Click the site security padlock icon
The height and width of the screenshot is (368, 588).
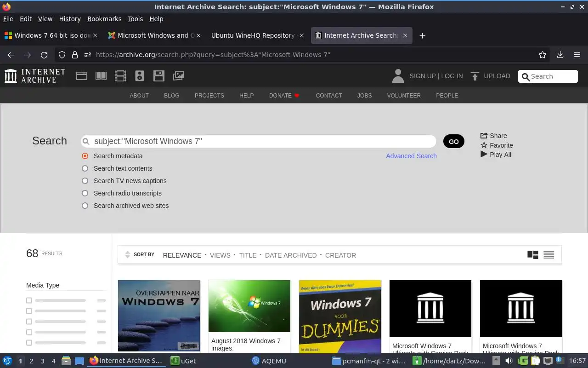[x=75, y=55]
